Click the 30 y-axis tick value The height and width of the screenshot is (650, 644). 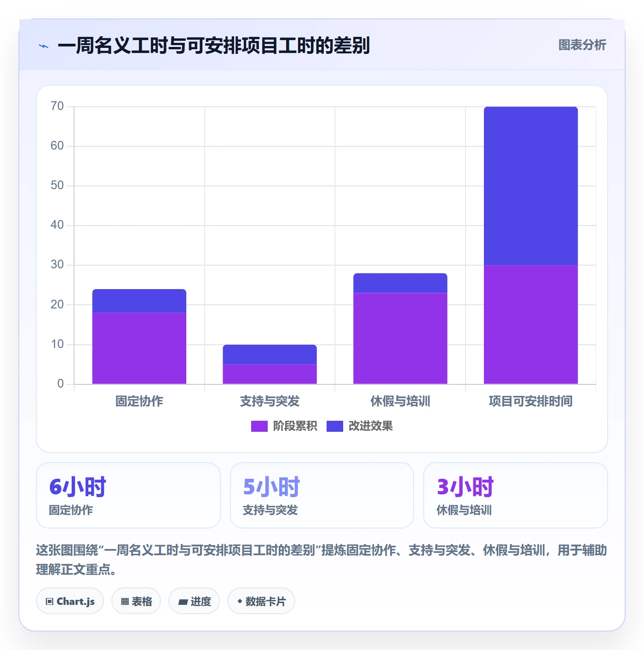coord(57,265)
